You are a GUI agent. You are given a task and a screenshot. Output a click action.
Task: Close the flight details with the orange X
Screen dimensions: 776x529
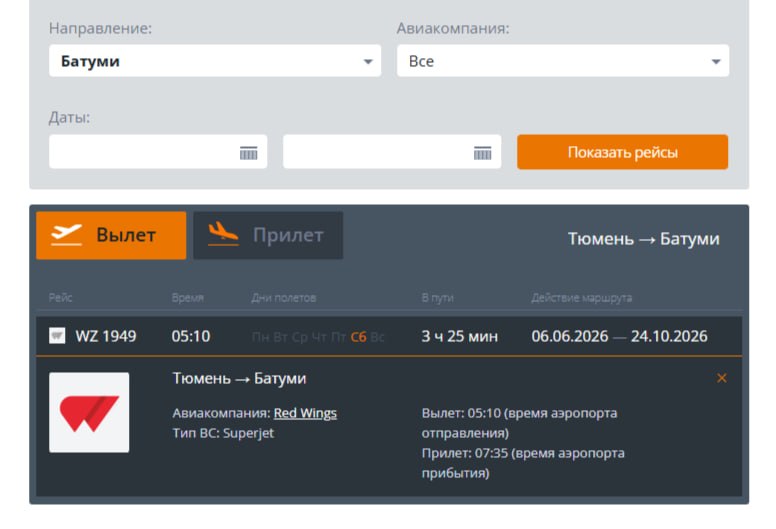[722, 378]
